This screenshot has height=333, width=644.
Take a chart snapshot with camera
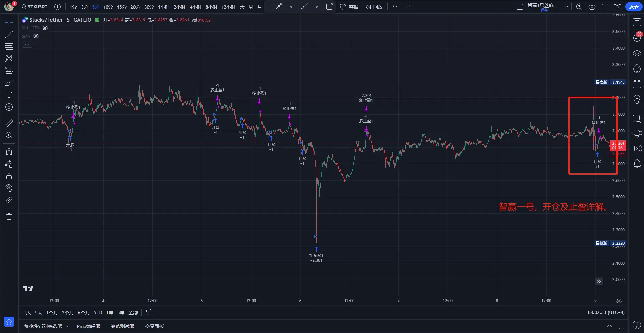(617, 7)
